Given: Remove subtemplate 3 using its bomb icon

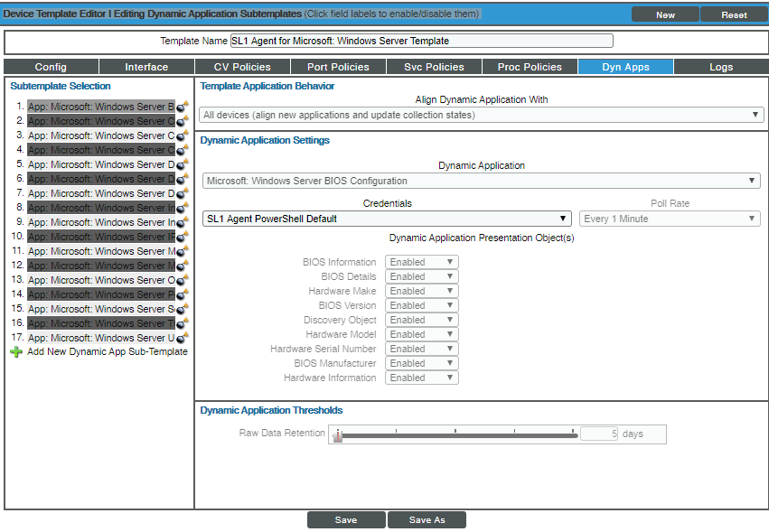Looking at the screenshot, I should point(182,135).
